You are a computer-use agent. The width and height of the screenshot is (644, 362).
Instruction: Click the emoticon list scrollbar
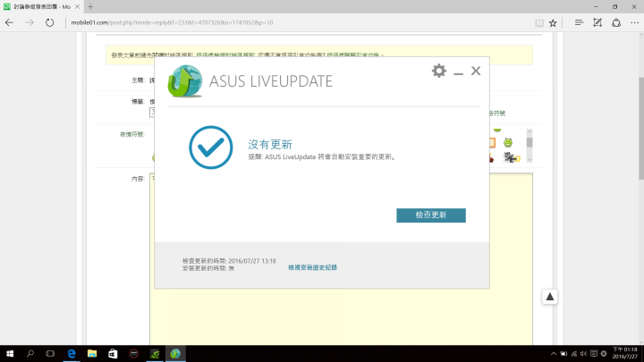click(x=530, y=146)
